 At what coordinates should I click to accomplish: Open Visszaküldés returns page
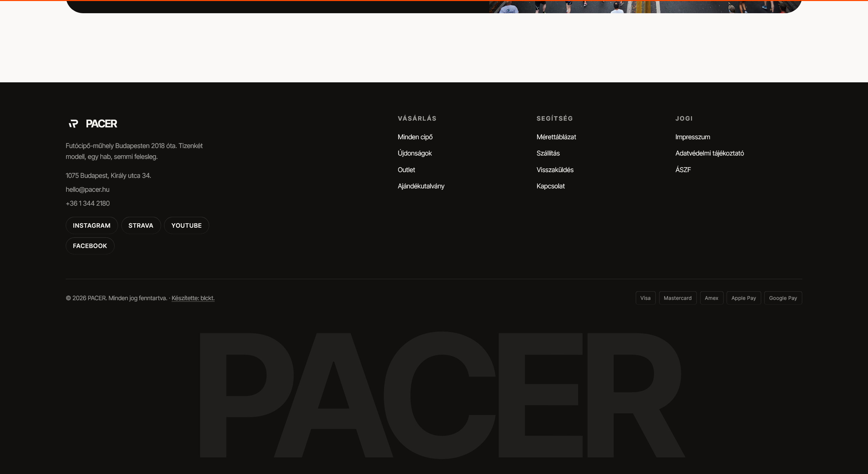pos(555,170)
